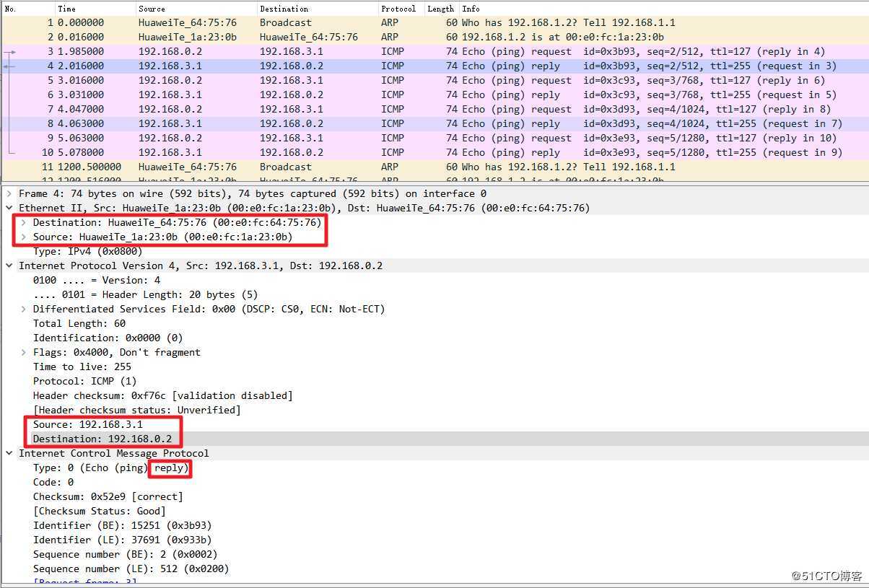869x588 pixels.
Task: Select Header Length: 20 bytes line
Action: (145, 294)
